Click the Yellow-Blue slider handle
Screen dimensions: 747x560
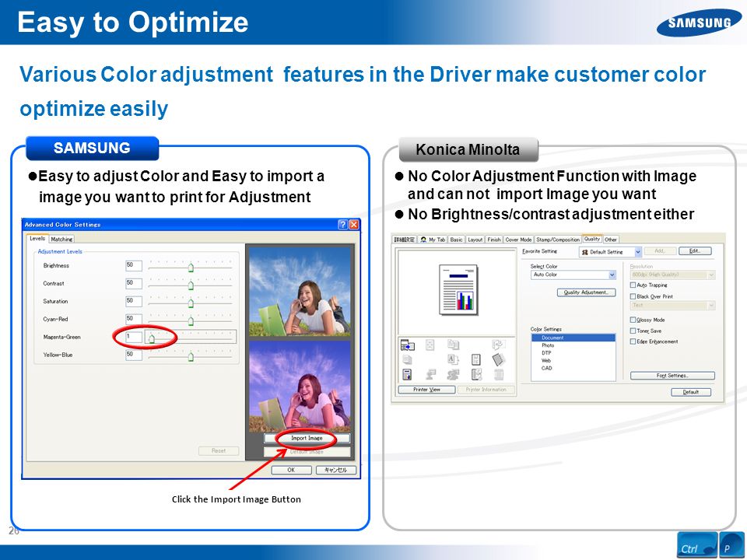191,356
